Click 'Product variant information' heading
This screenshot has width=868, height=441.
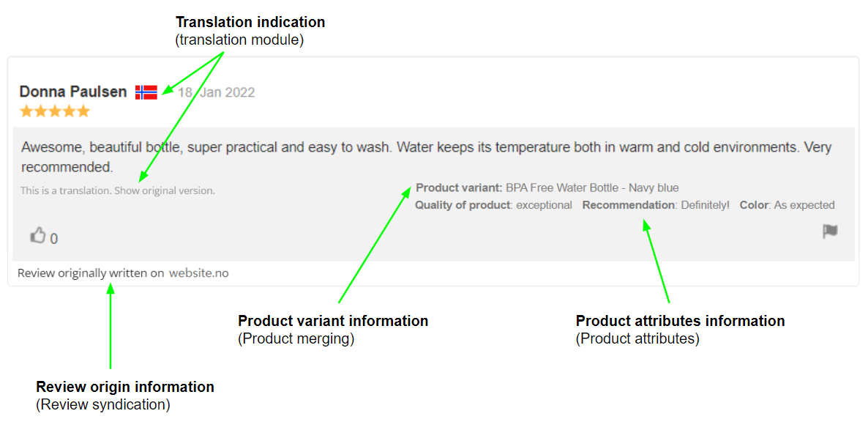(x=333, y=321)
